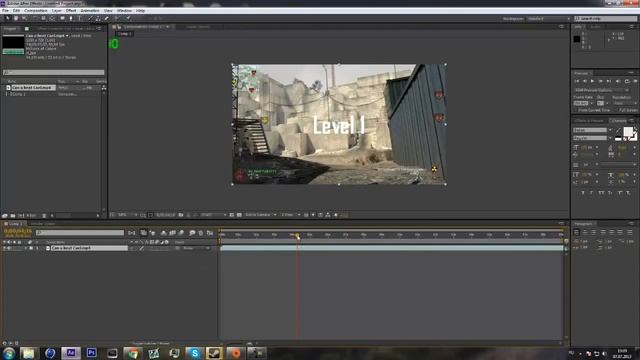Open viewer resolution dropdown

point(213,215)
